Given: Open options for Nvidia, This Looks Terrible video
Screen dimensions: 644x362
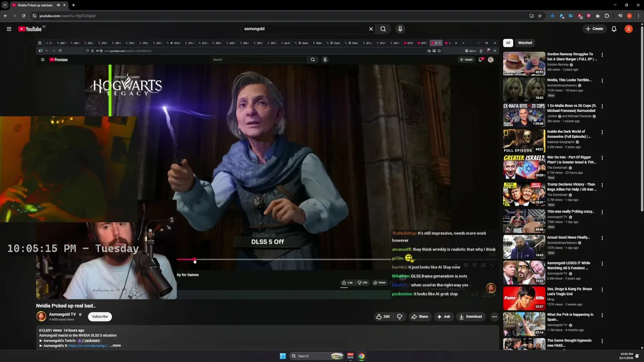Looking at the screenshot, I should tap(602, 80).
